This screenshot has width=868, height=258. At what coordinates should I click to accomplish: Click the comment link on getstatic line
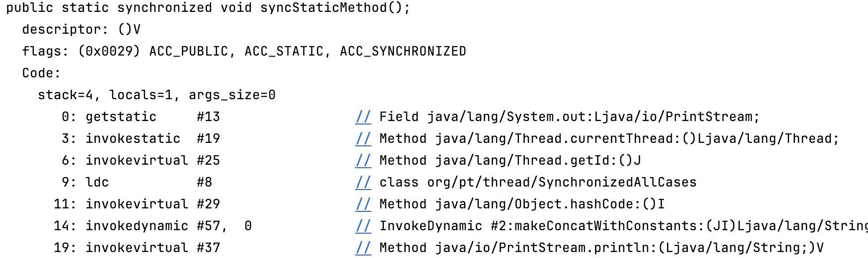(x=363, y=117)
